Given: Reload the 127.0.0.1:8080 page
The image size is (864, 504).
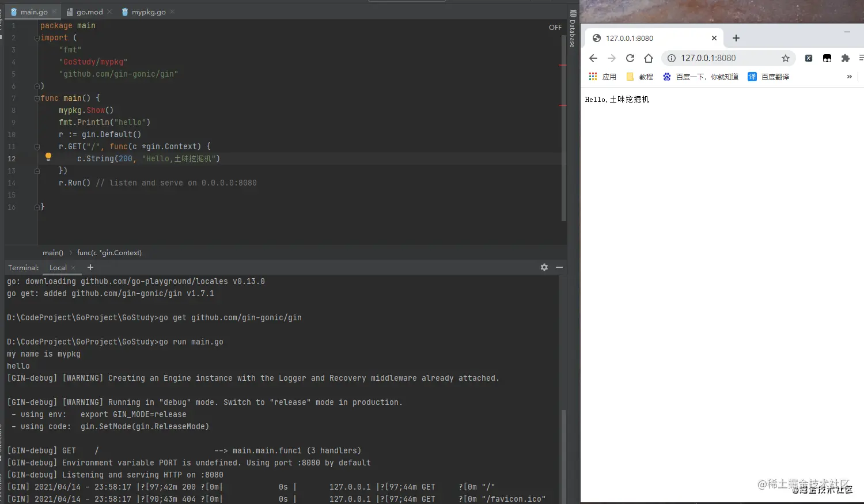Looking at the screenshot, I should (x=630, y=58).
